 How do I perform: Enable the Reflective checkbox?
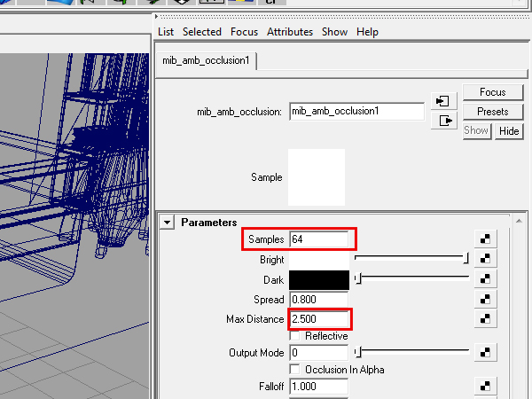coord(295,336)
